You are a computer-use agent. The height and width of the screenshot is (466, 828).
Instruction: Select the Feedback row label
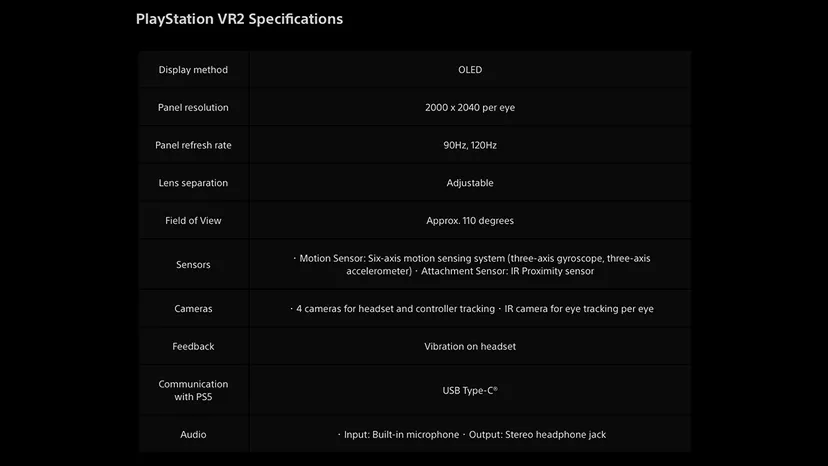[x=193, y=347]
